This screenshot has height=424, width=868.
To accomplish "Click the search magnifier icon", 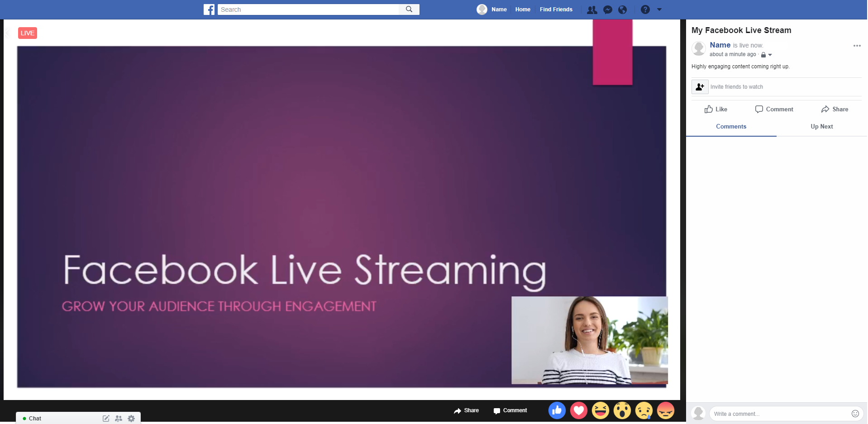I will pos(409,9).
